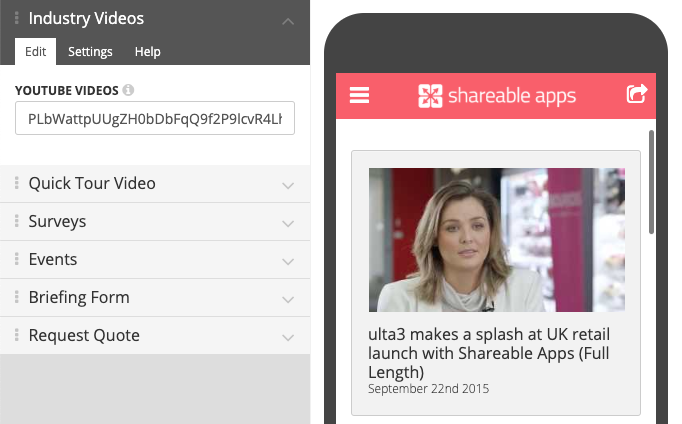
Task: Click the Briefing Form label
Action: (x=79, y=297)
